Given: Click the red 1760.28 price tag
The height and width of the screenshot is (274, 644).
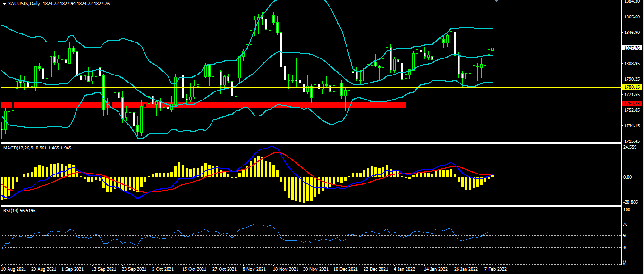Looking at the screenshot, I should pos(631,103).
